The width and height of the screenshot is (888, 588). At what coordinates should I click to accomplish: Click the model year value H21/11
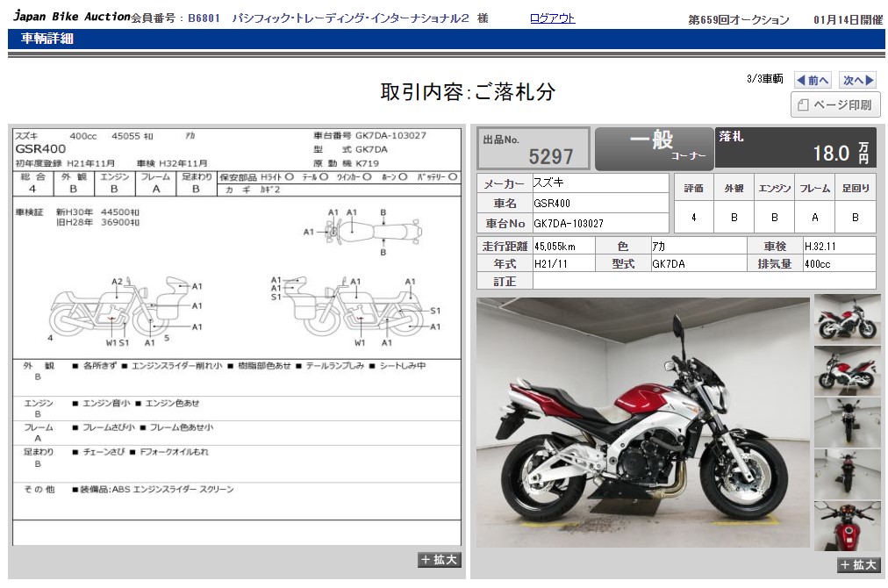coord(550,264)
